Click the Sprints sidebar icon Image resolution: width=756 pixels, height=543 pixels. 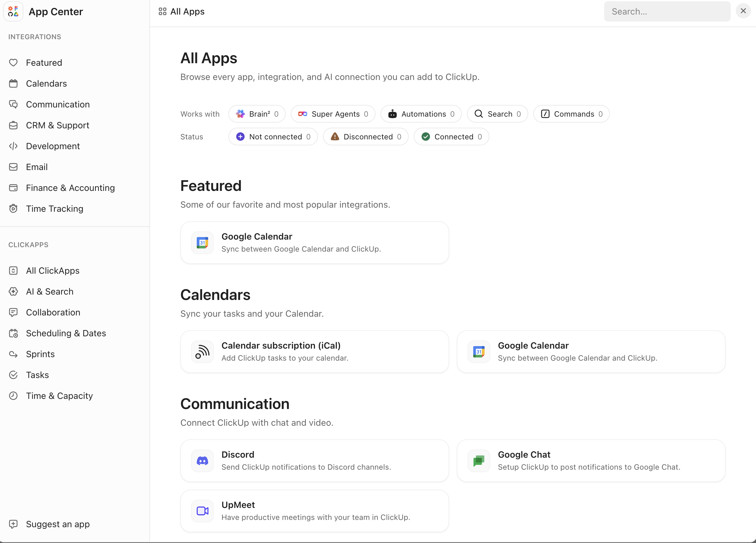point(13,354)
